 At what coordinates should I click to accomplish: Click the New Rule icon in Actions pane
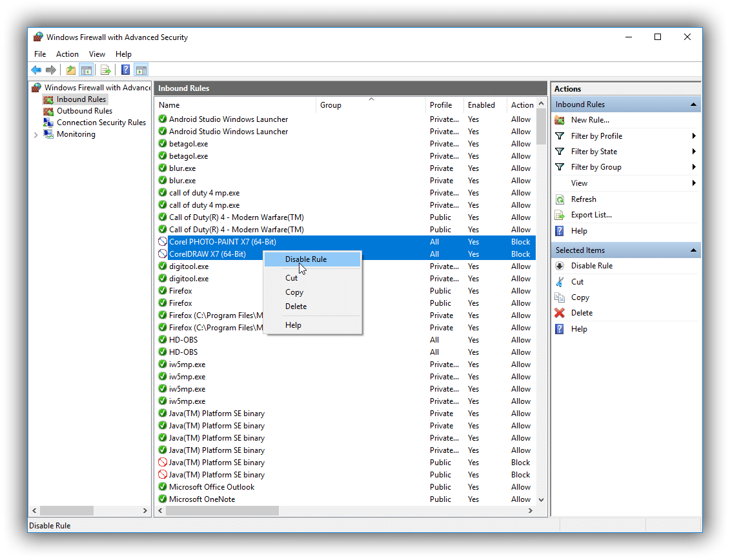pyautogui.click(x=560, y=120)
